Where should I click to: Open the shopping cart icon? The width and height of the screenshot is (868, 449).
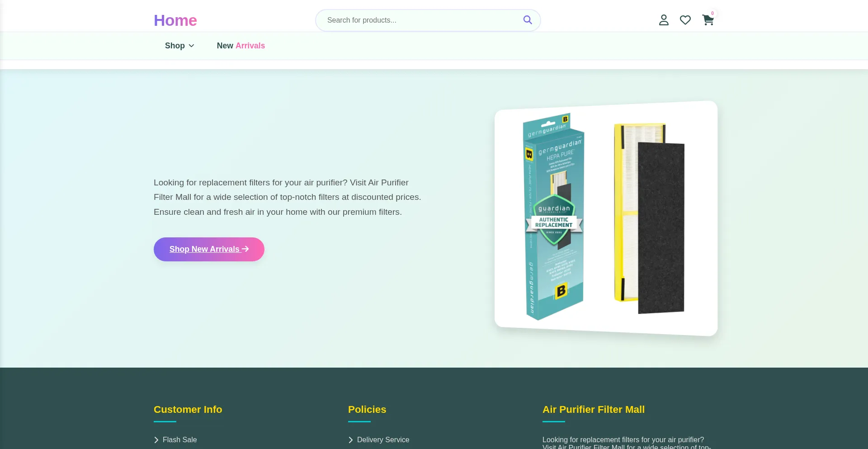click(708, 20)
